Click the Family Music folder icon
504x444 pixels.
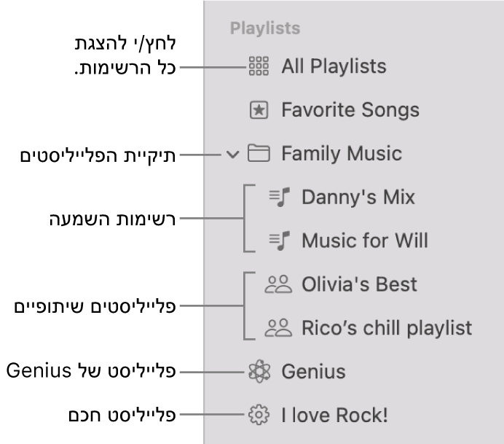tap(259, 154)
